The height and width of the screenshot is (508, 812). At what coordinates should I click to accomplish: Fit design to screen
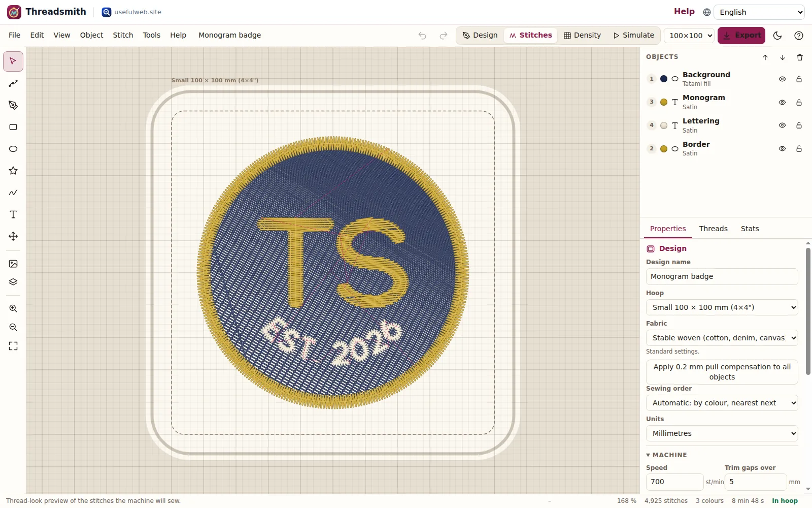(x=13, y=346)
